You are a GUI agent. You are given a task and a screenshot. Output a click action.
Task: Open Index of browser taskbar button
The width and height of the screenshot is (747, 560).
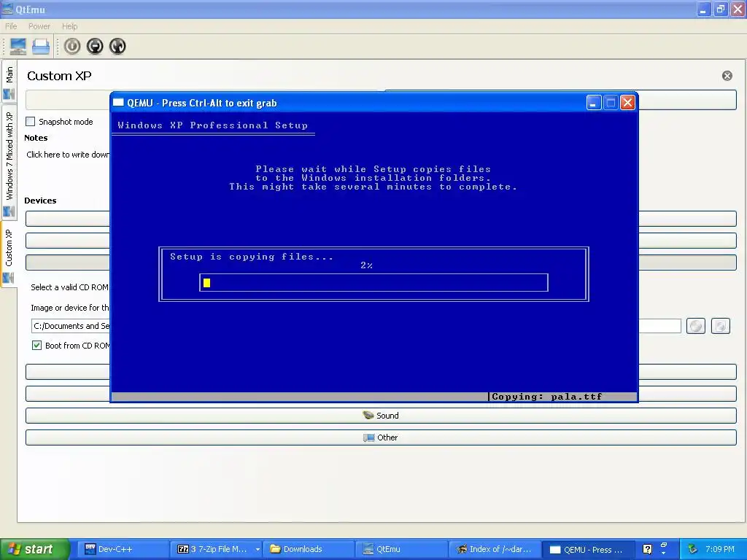(x=494, y=549)
